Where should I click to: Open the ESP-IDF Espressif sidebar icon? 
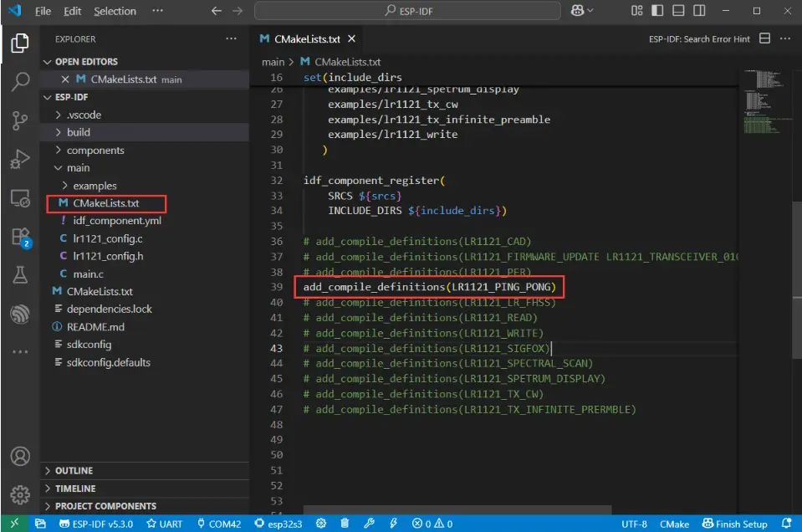(20, 314)
